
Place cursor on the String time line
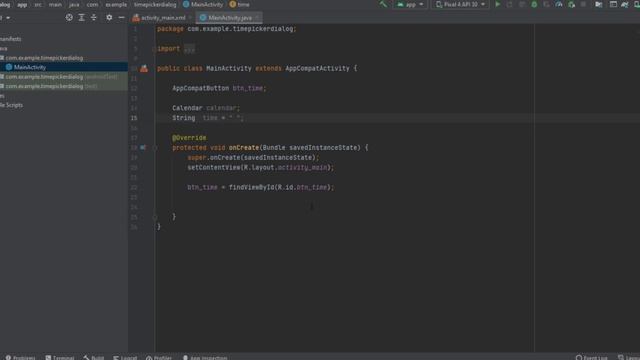(x=208, y=118)
